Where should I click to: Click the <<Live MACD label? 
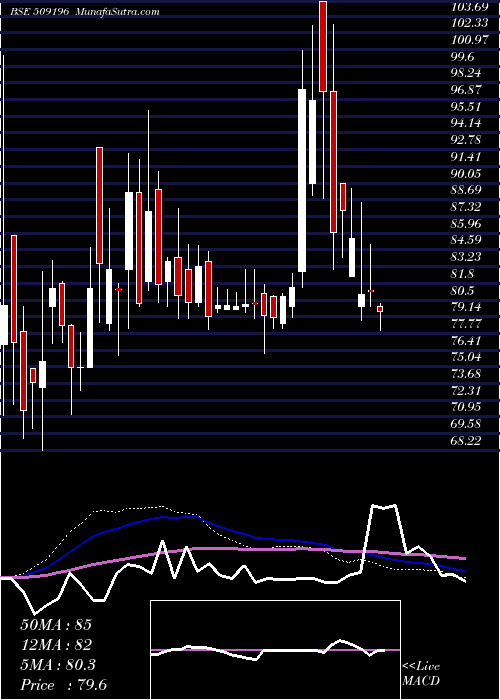(421, 674)
